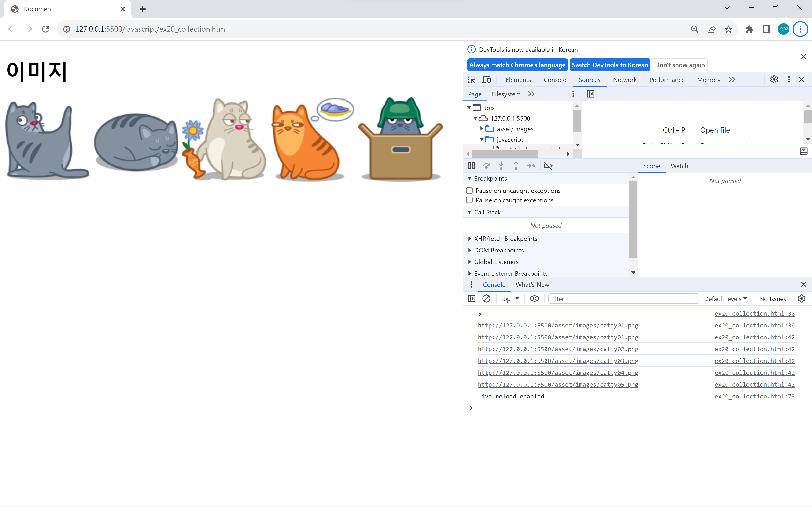Viewport: 812px width, 507px height.
Task: Click the hide navigator panel icon
Action: pyautogui.click(x=590, y=94)
